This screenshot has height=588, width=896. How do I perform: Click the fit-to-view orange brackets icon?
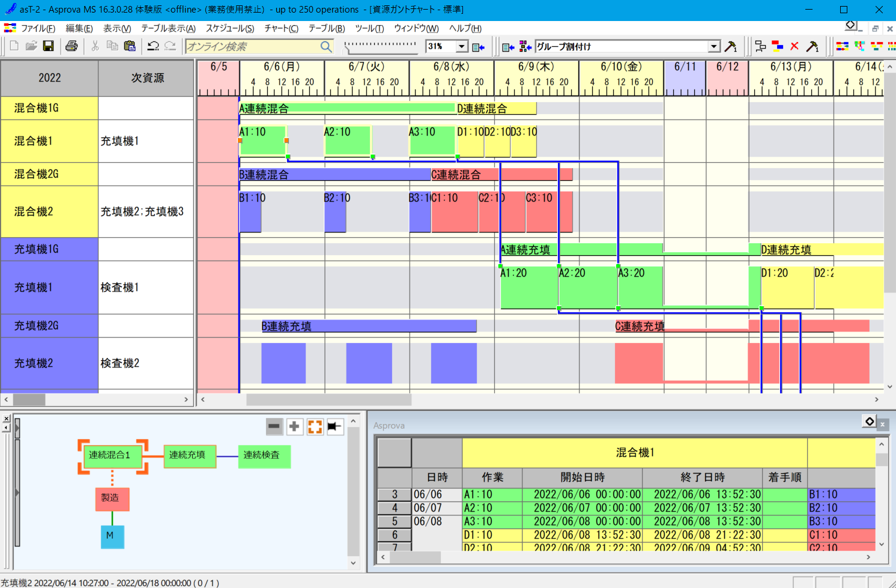point(315,426)
